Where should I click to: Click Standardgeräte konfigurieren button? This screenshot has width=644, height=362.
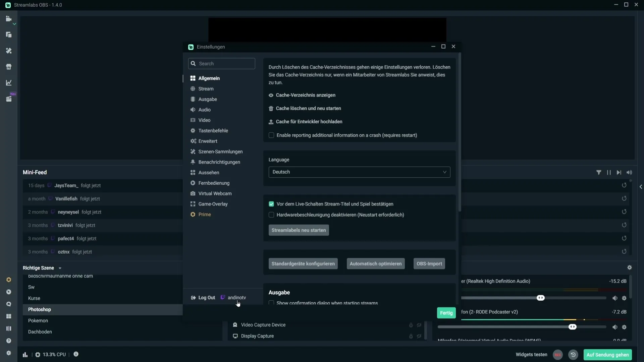[303, 264]
